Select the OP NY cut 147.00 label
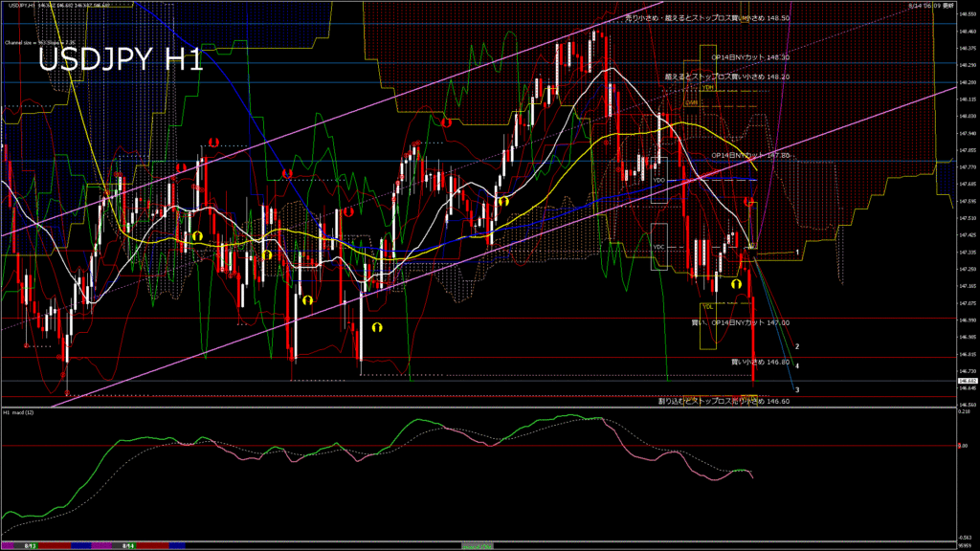 (740, 323)
